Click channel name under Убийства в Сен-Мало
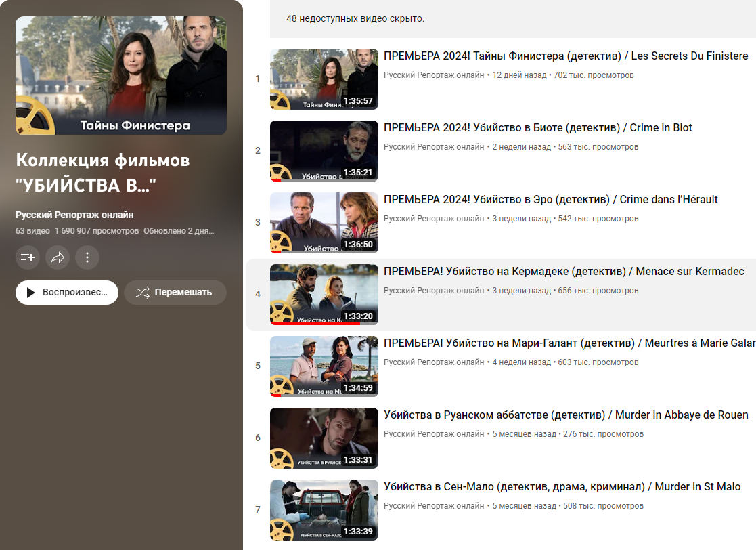The image size is (756, 550). click(433, 506)
